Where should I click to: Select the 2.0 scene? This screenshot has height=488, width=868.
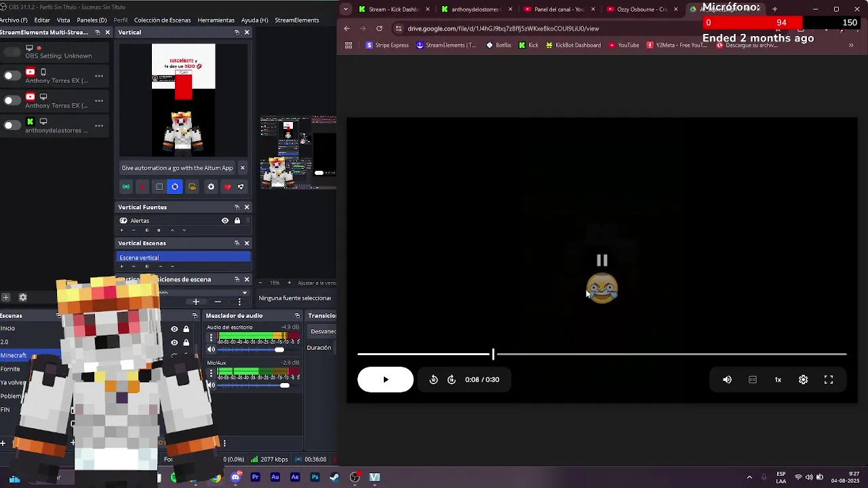click(4, 342)
